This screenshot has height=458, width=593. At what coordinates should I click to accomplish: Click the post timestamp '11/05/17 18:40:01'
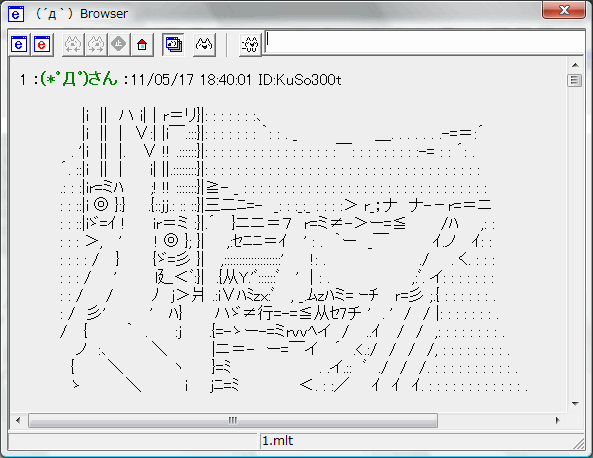coord(191,80)
